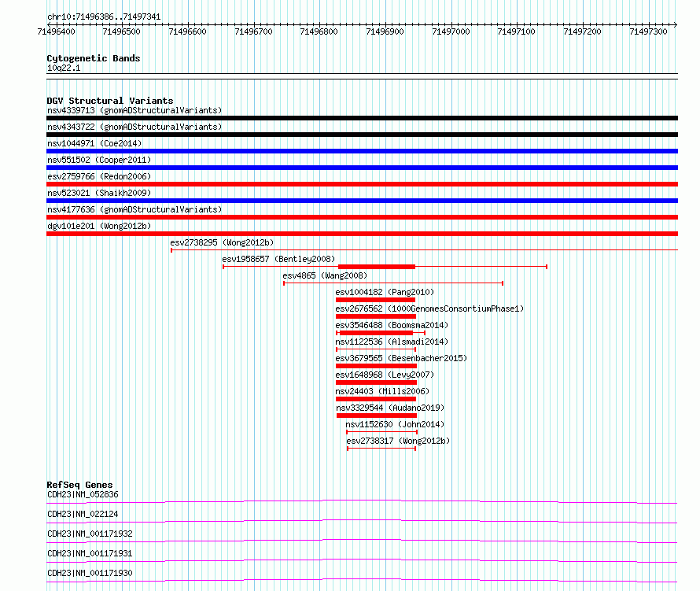Click blue bar under nsv551502

pyautogui.click(x=362, y=168)
